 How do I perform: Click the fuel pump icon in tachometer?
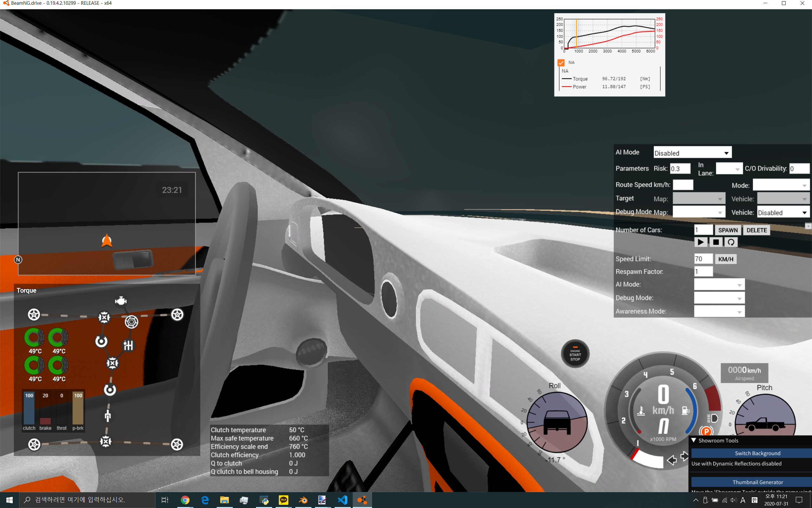(685, 410)
